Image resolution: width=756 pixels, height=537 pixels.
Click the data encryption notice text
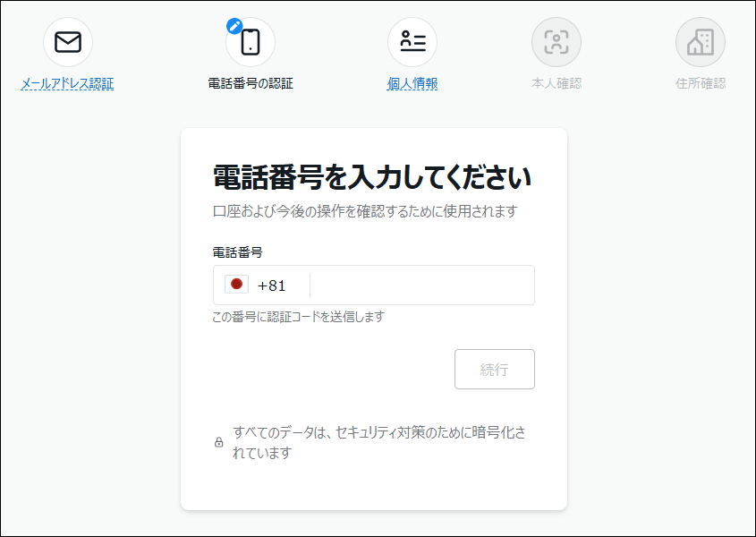click(x=378, y=442)
